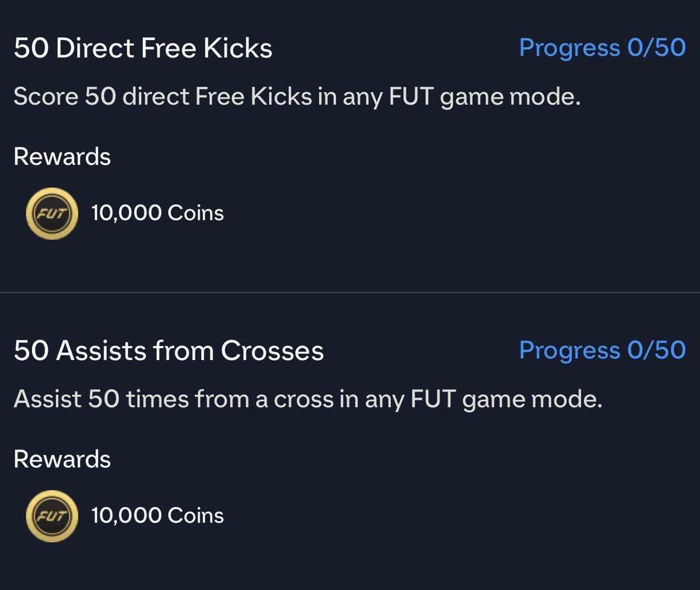
Task: Click the word Crosses in second objective title
Action: (272, 350)
